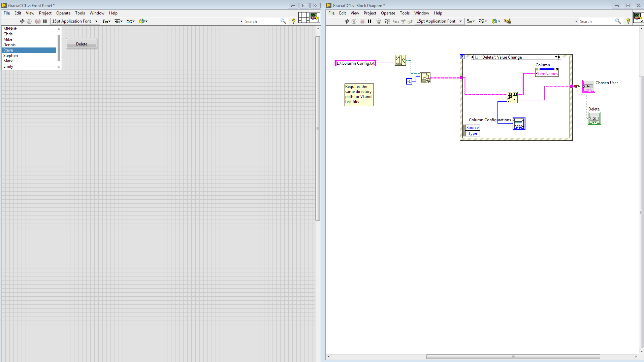
Task: Click the Block Diagram horizontal scrollbar
Action: click(513, 357)
